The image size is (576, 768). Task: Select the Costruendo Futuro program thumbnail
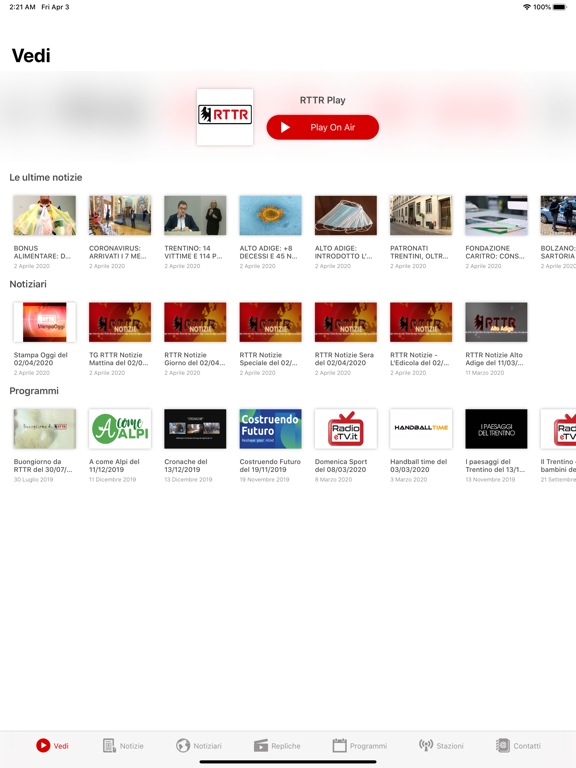270,429
